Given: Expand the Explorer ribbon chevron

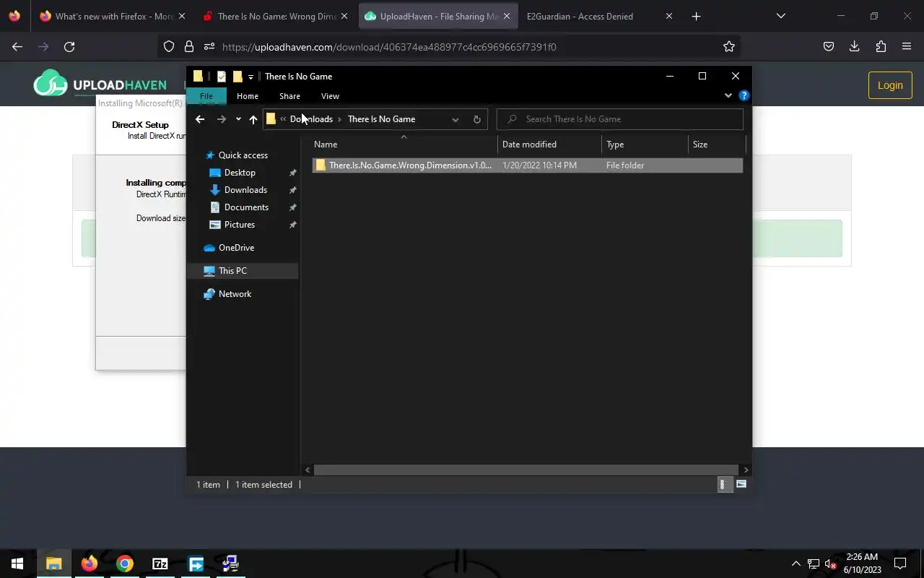Looking at the screenshot, I should [x=728, y=96].
